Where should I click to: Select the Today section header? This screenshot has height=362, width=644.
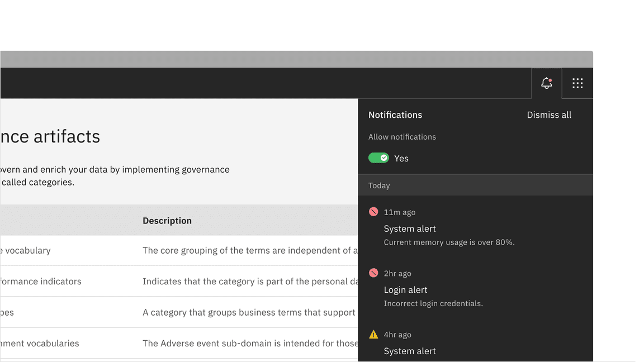pos(379,185)
